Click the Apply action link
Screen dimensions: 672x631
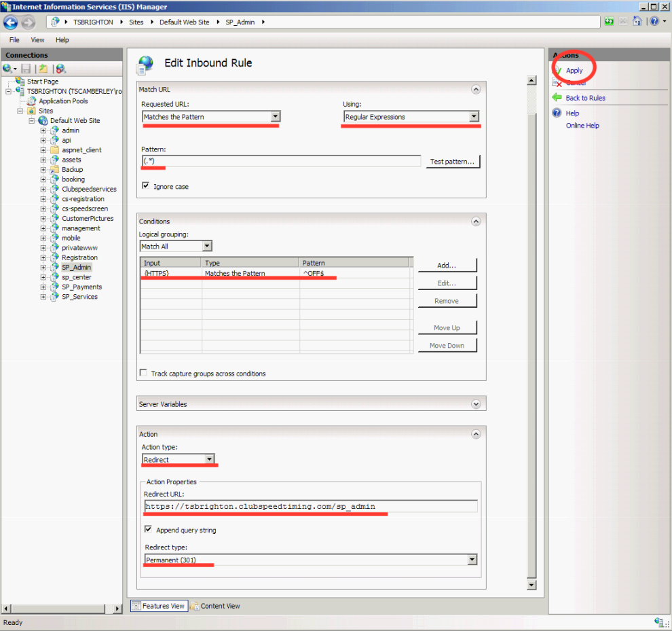point(574,71)
